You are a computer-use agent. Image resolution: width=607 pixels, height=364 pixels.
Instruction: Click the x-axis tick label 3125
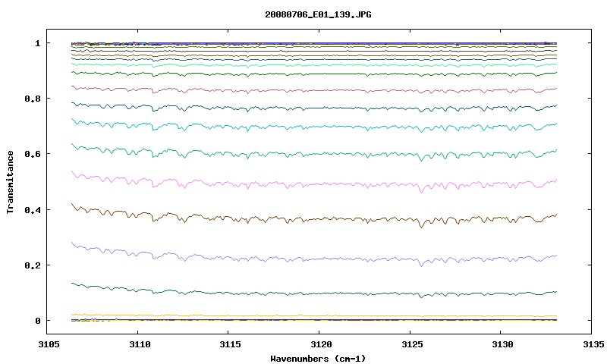click(412, 344)
